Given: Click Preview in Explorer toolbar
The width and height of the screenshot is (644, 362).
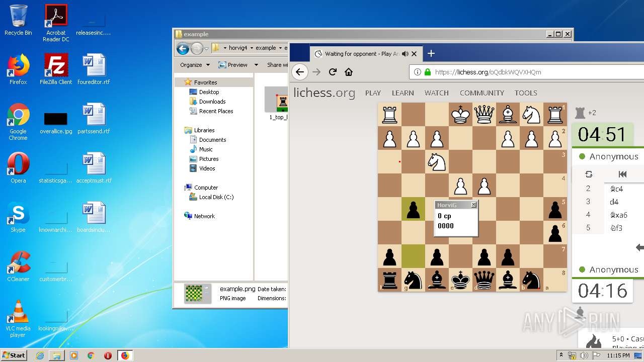Looking at the screenshot, I should 233,65.
